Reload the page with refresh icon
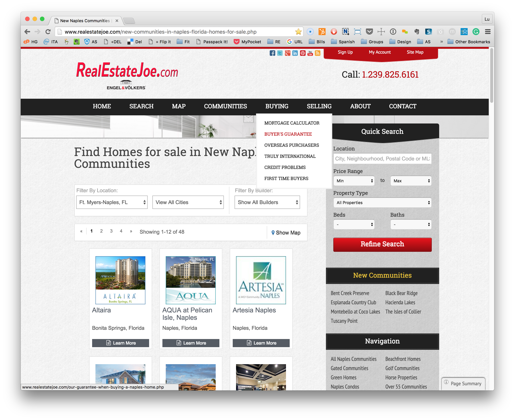 tap(48, 32)
